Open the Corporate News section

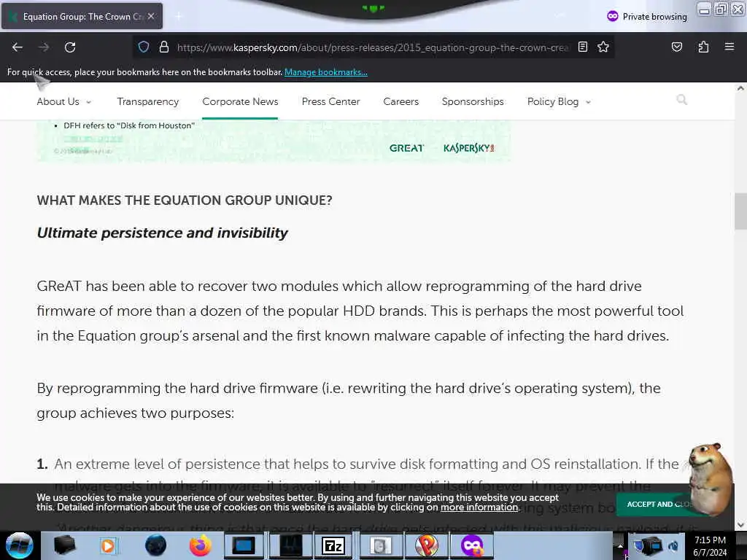click(240, 101)
